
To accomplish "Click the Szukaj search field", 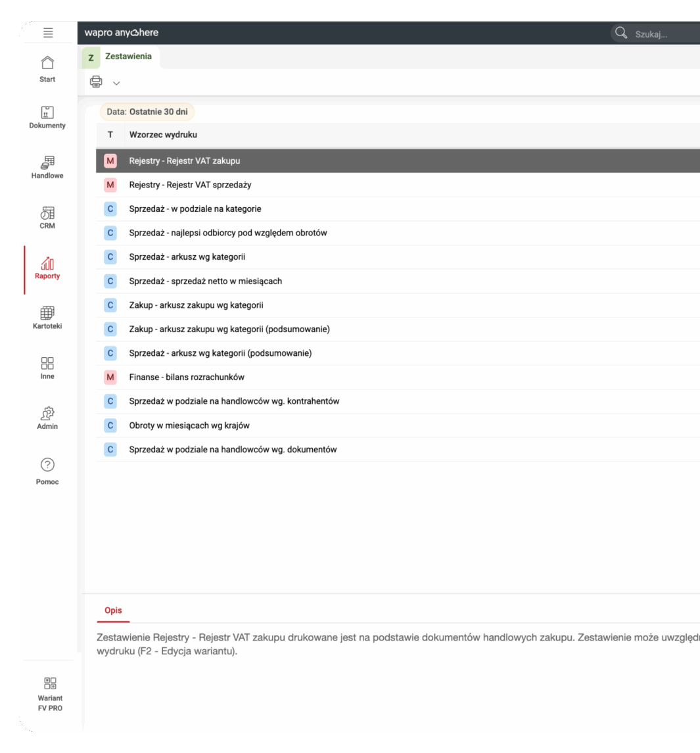I will 657,32.
